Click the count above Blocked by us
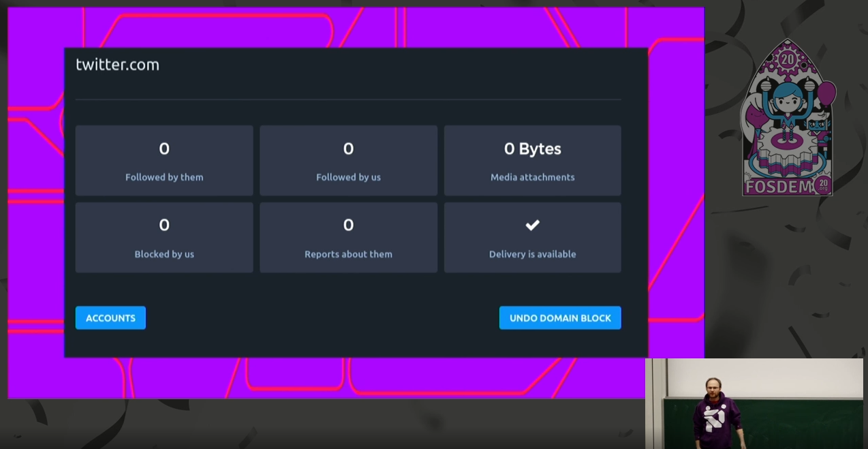868x449 pixels. 164,225
